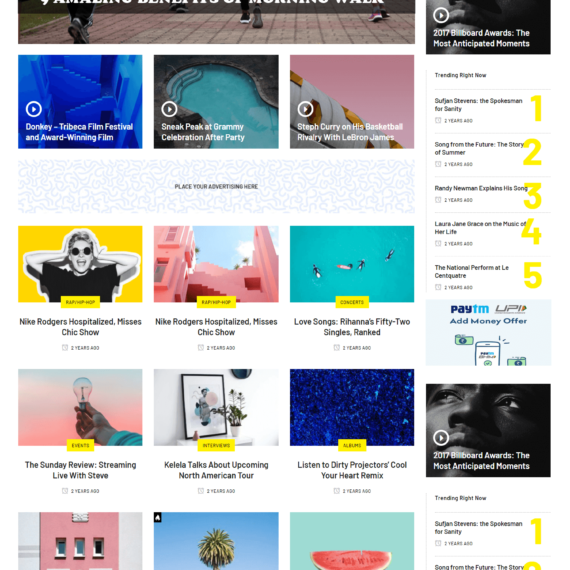
Task: Open Laura Jane Grace trending article link
Action: coord(480,228)
